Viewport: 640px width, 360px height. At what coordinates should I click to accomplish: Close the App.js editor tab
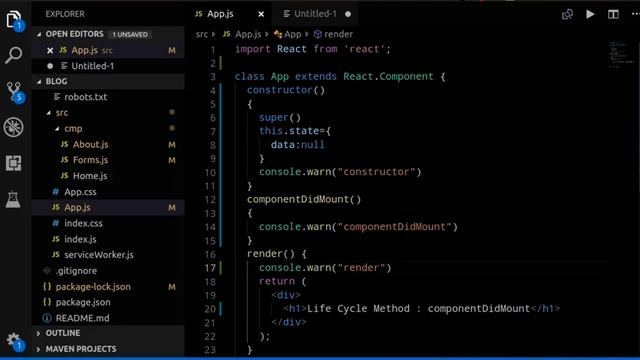pos(261,14)
